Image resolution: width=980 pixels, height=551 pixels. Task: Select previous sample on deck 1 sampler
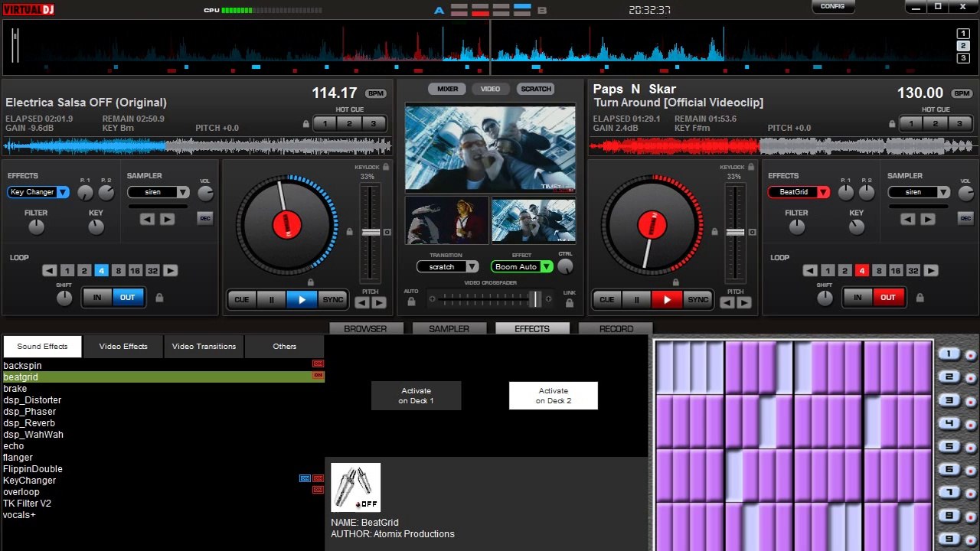pyautogui.click(x=147, y=219)
